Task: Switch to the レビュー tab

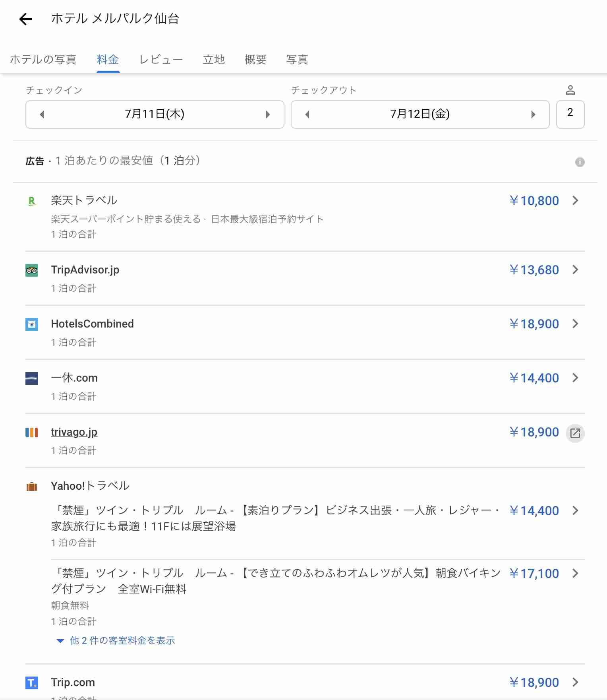Action: pos(161,60)
